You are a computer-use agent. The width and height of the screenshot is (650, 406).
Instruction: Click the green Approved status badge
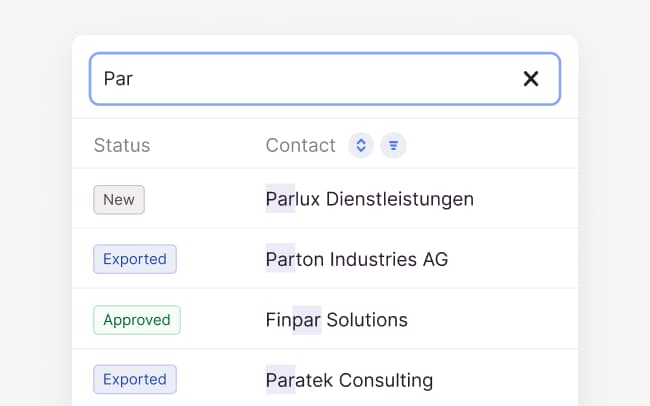(137, 320)
